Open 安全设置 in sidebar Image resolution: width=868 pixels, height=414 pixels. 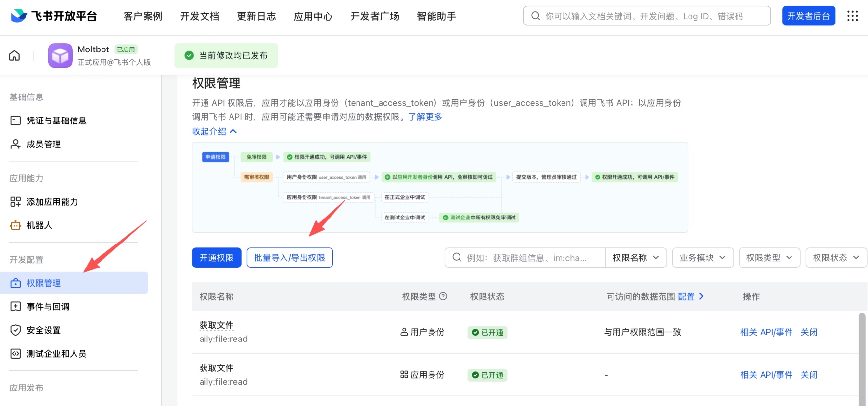click(x=44, y=330)
